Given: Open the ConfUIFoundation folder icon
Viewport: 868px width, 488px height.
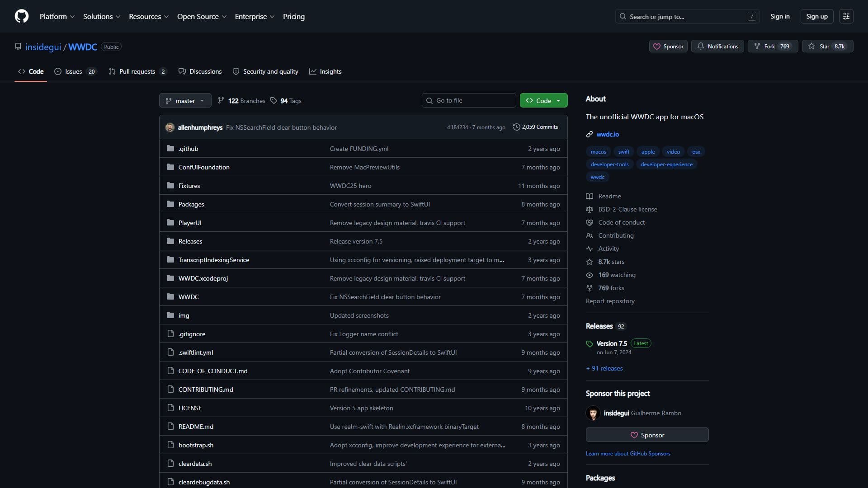Looking at the screenshot, I should (170, 167).
